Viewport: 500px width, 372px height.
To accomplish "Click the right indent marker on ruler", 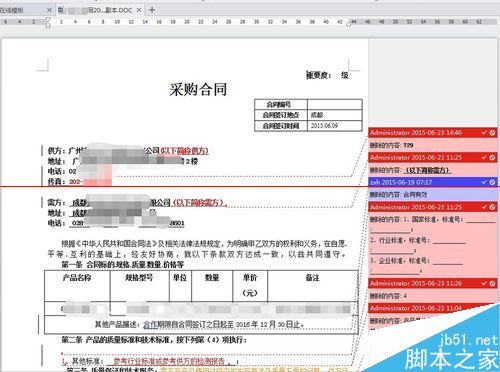I will (349, 24).
